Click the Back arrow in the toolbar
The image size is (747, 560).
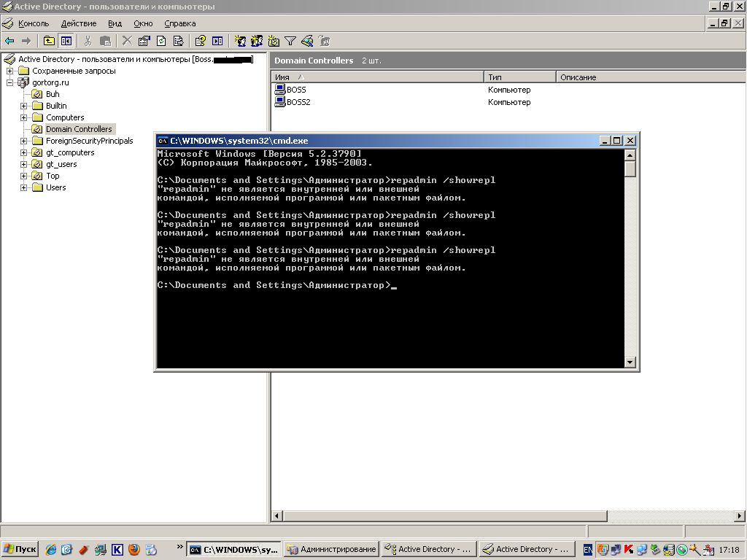pyautogui.click(x=9, y=42)
